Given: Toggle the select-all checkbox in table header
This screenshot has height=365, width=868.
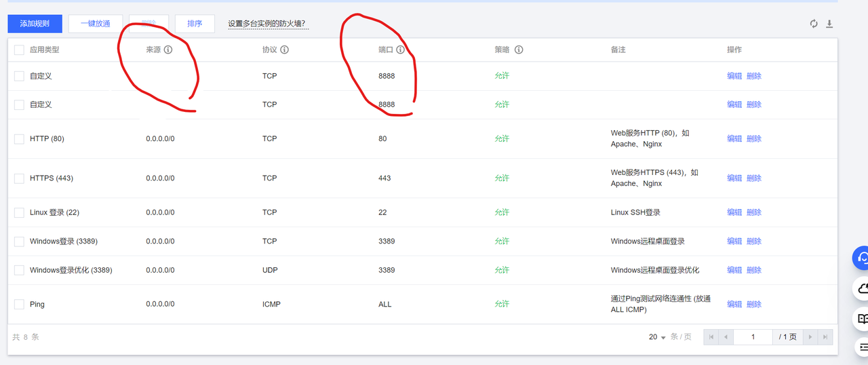Looking at the screenshot, I should point(19,50).
